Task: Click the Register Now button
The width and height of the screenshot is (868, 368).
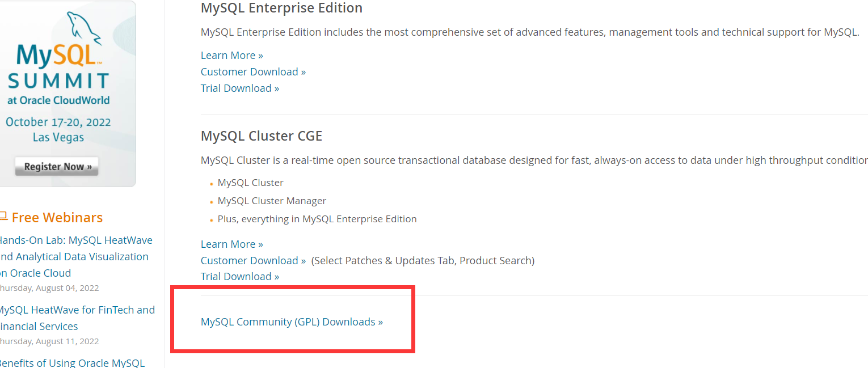Action: 57,167
